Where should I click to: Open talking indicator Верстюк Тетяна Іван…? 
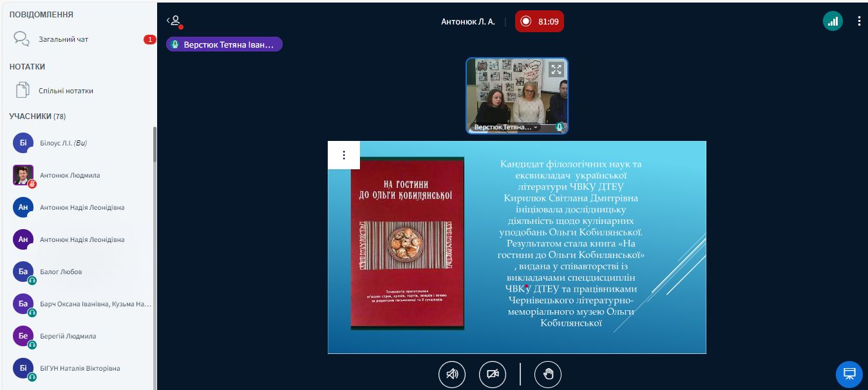pyautogui.click(x=224, y=44)
